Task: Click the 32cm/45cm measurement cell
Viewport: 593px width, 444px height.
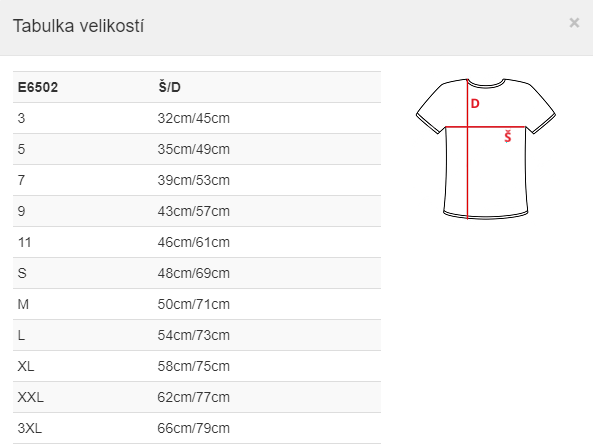Action: 194,118
